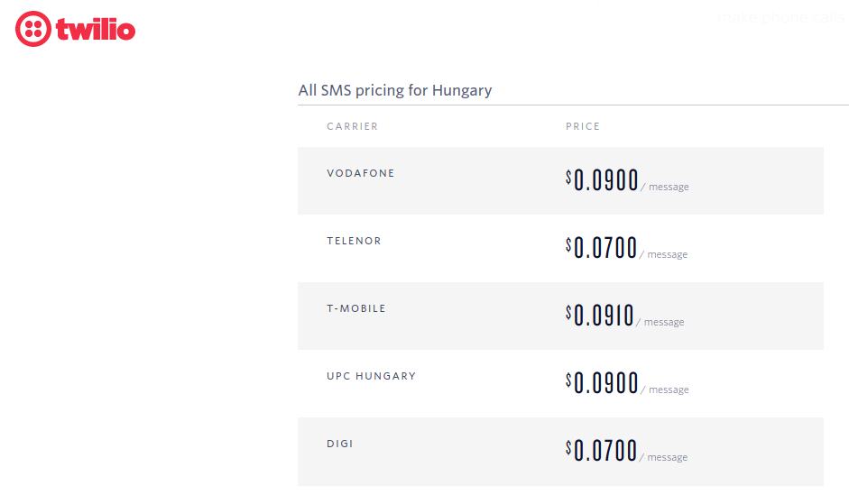Image resolution: width=849 pixels, height=504 pixels.
Task: Click the Carrier column header
Action: 353,126
